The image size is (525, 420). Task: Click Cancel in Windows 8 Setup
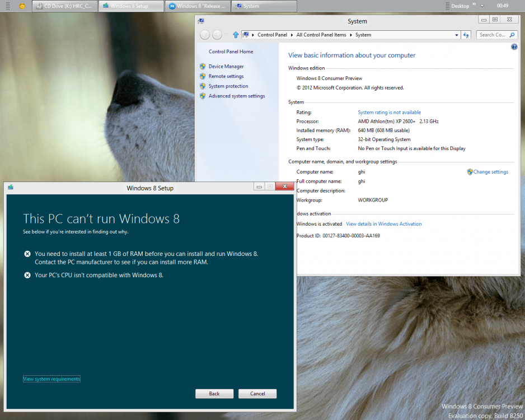click(x=257, y=394)
